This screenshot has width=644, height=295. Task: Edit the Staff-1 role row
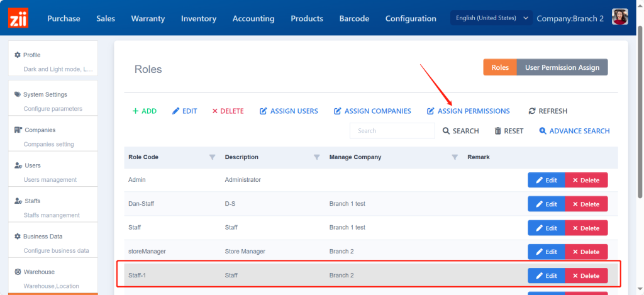click(x=546, y=276)
